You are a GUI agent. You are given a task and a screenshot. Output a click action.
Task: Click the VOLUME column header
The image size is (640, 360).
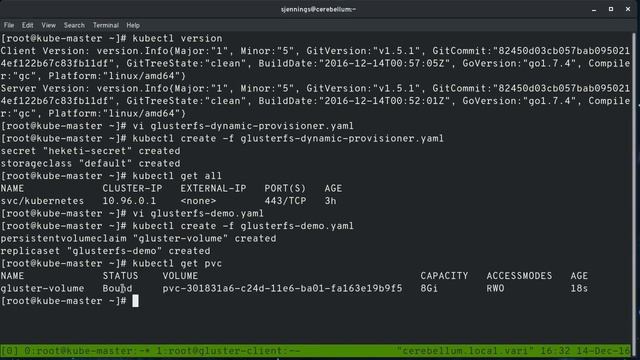point(180,276)
